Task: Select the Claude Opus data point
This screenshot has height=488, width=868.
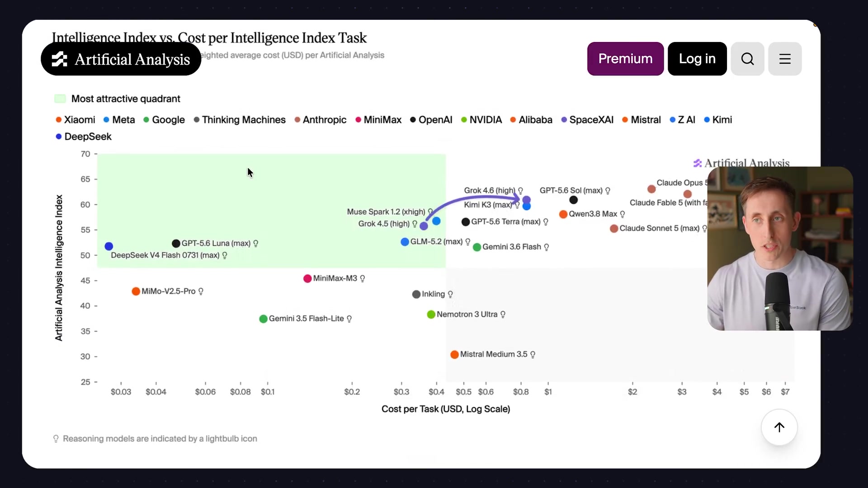Action: (x=651, y=189)
